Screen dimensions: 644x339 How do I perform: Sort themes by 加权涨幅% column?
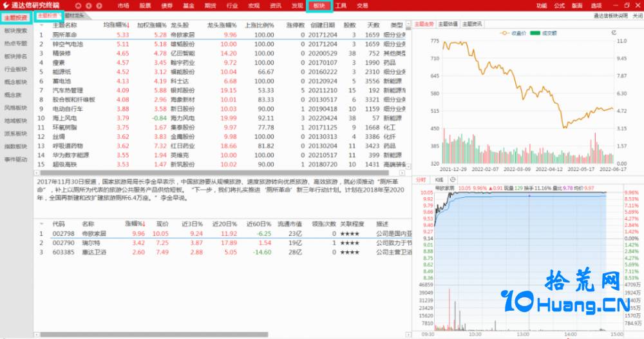152,25
